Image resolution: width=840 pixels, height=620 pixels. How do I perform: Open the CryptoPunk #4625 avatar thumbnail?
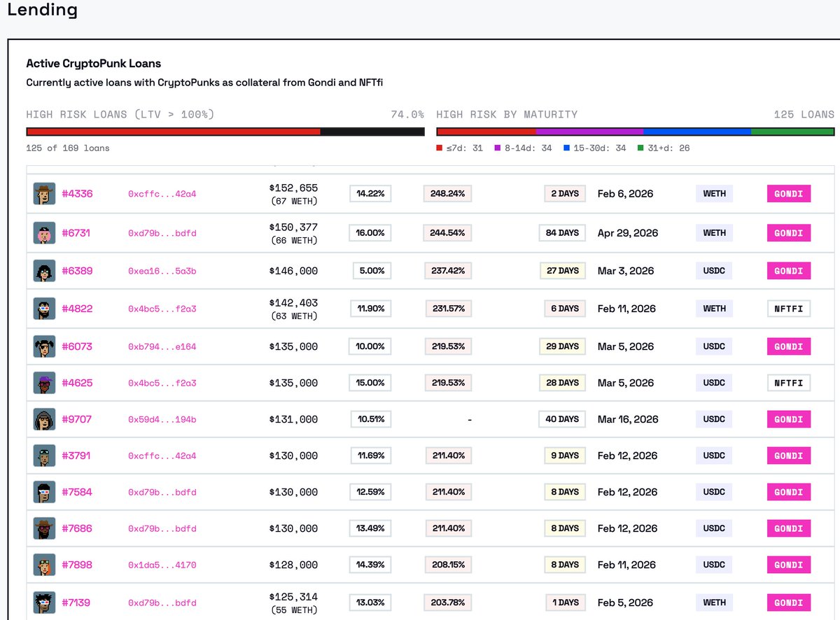click(44, 383)
